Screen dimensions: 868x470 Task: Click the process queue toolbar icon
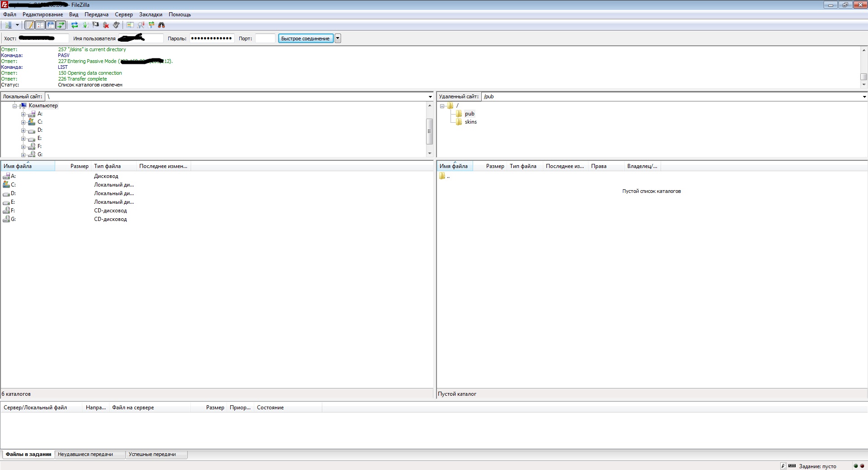tap(85, 25)
